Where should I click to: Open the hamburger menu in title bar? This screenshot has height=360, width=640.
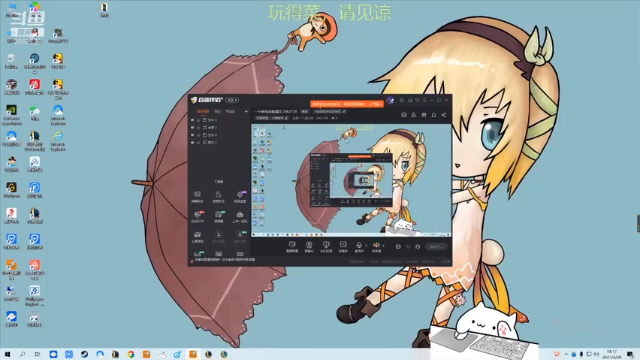[x=424, y=100]
